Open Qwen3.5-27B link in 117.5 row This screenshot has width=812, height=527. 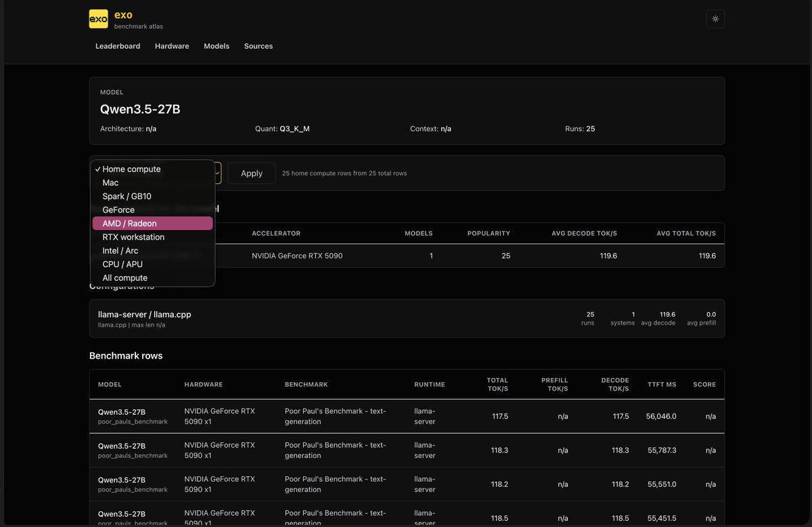[122, 412]
